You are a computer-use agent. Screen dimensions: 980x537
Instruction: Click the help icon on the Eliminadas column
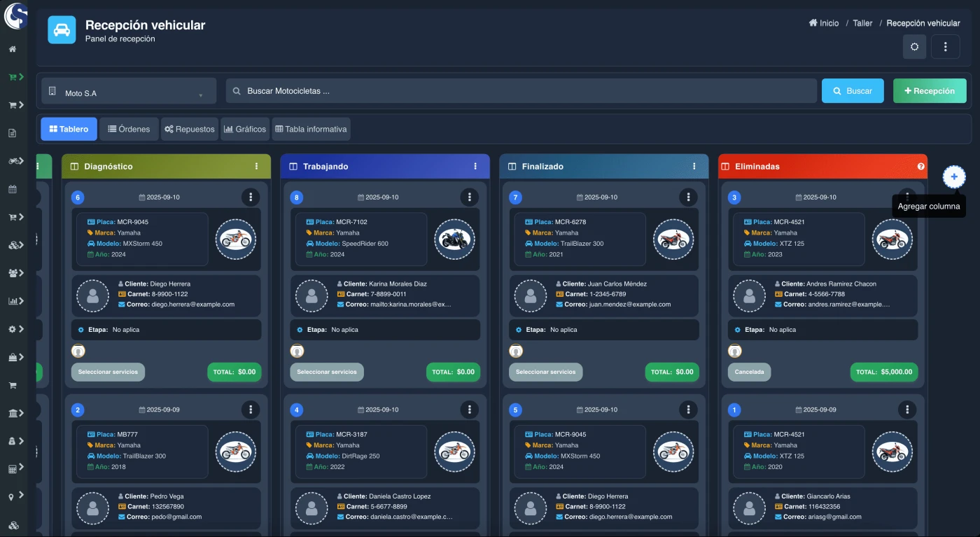[x=922, y=166]
